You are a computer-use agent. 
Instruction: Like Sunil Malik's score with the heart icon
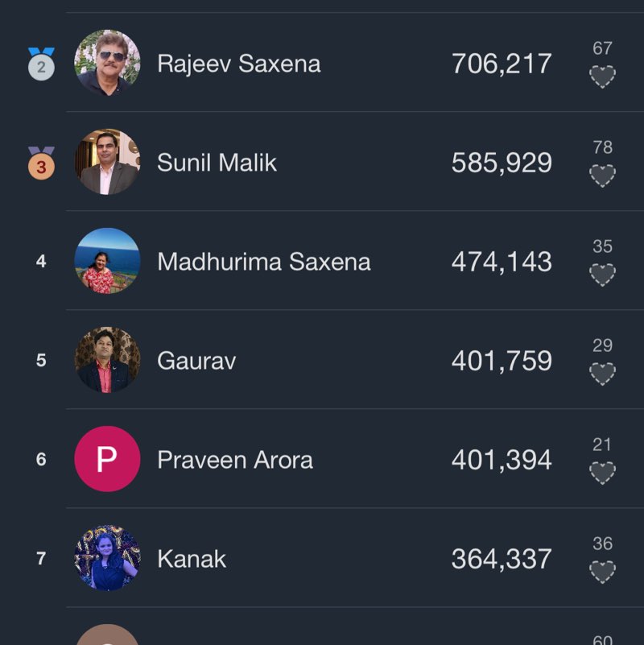602,176
